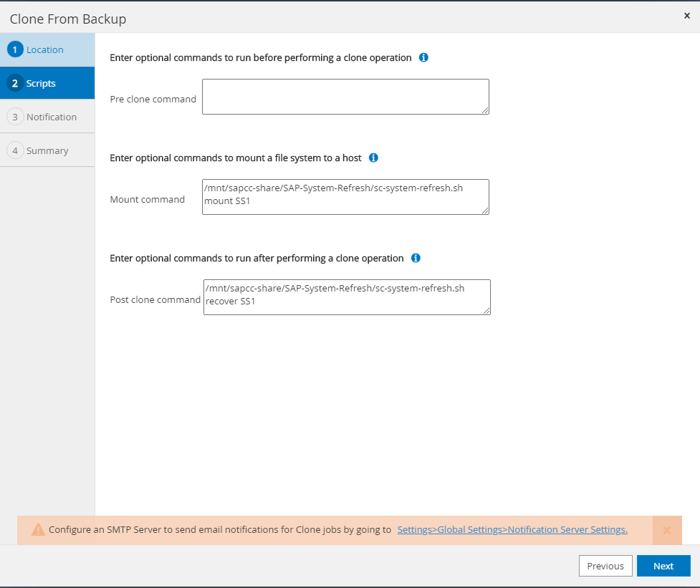This screenshot has width=700, height=588.
Task: Click into the Mount command field
Action: click(x=345, y=196)
